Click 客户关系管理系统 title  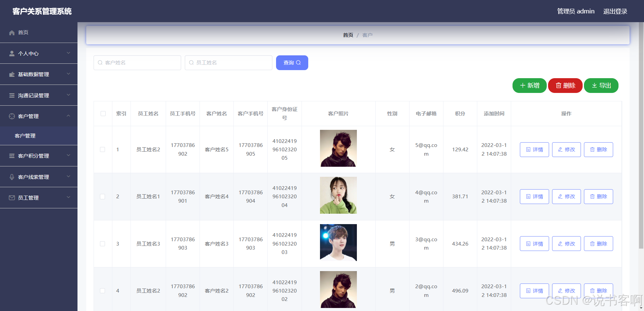click(x=42, y=11)
